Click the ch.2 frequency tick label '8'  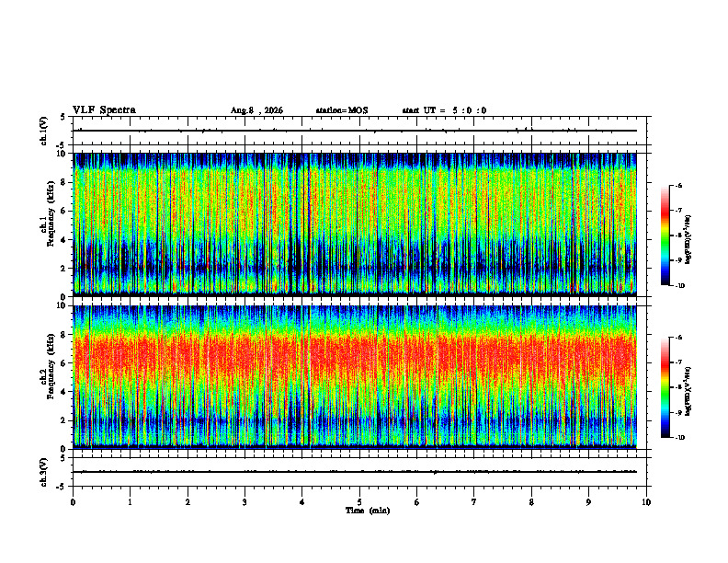click(64, 335)
